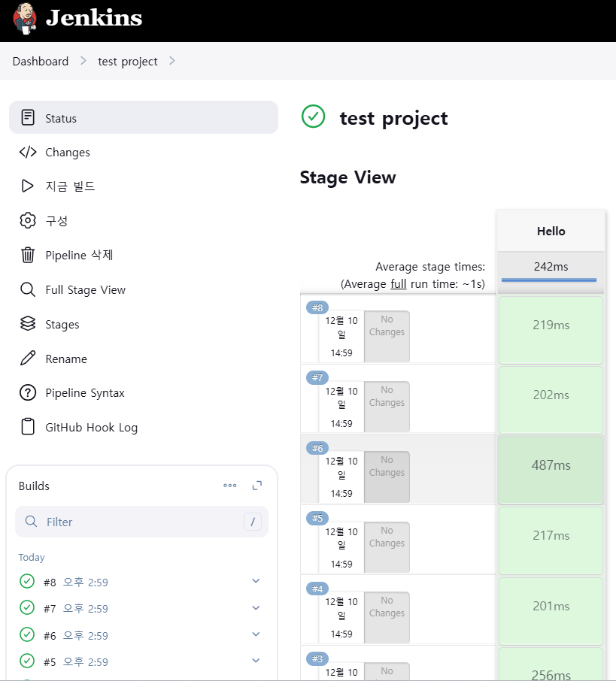This screenshot has width=616, height=681.
Task: Click the Pipeline Syntax question-mark icon
Action: (28, 393)
